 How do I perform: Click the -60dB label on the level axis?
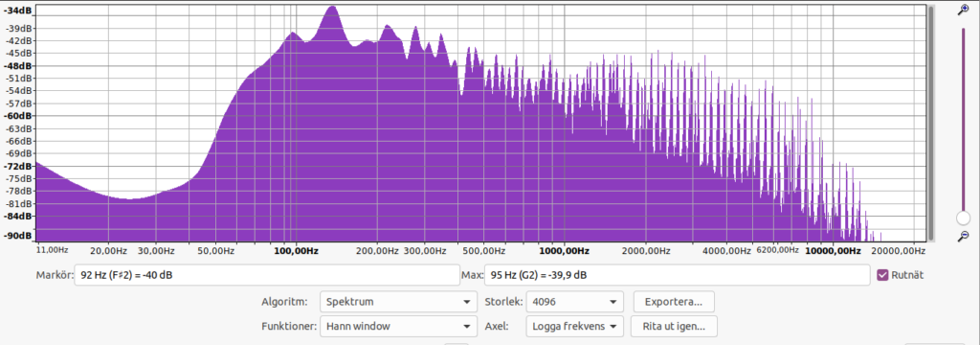(x=19, y=116)
